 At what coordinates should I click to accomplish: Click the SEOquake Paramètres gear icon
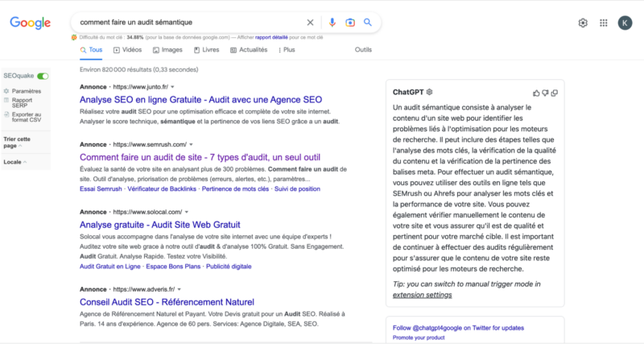coord(6,91)
